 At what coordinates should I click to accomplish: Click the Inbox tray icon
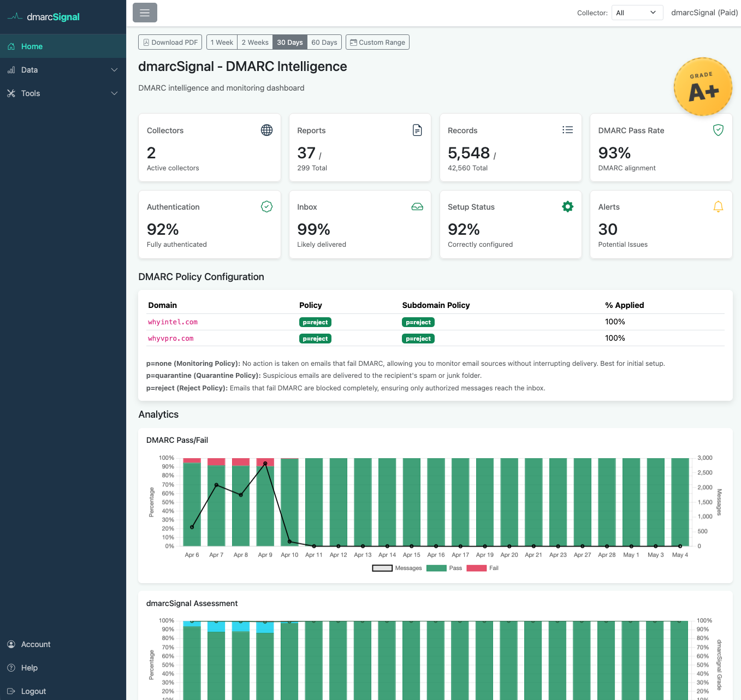417,207
